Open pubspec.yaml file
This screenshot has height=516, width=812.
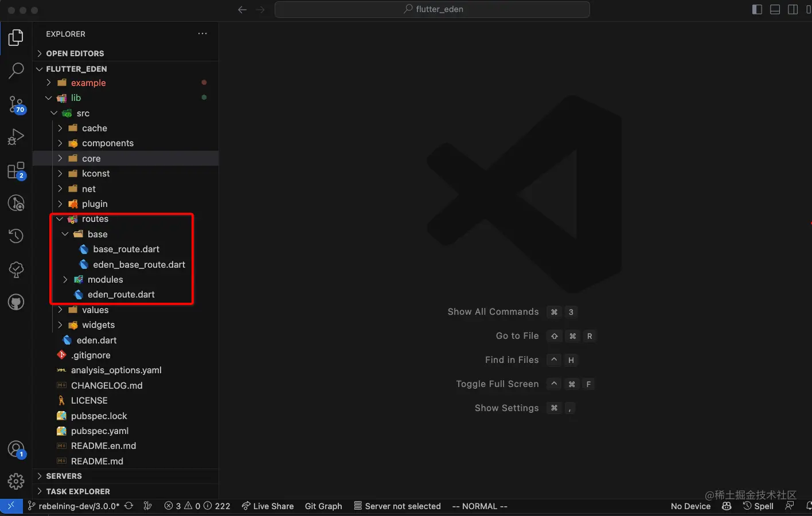(x=126, y=431)
